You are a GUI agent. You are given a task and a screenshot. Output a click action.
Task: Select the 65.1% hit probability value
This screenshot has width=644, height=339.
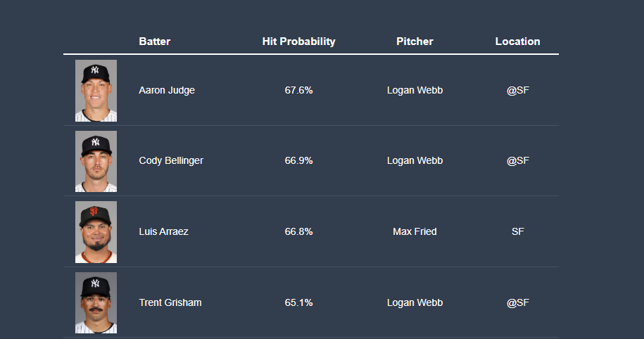click(x=298, y=302)
